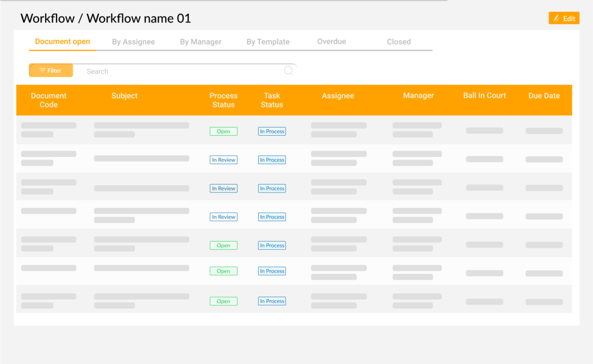Screen dimensions: 593x364
Task: Click the search magnifier icon
Action: point(288,71)
